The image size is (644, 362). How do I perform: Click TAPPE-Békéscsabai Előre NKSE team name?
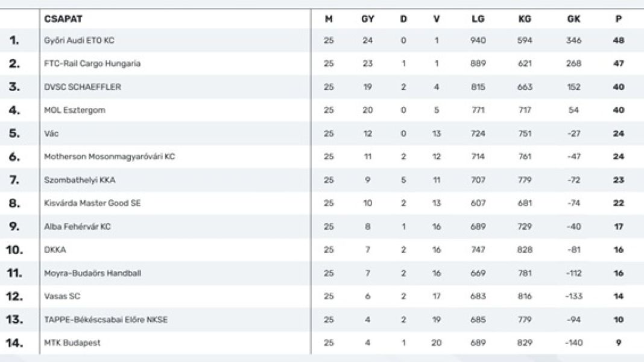point(106,320)
